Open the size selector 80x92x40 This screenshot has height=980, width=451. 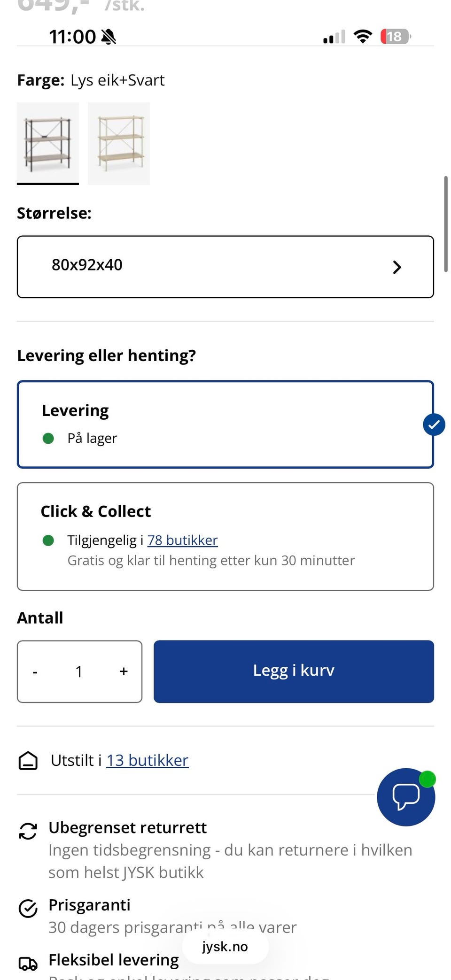[225, 266]
